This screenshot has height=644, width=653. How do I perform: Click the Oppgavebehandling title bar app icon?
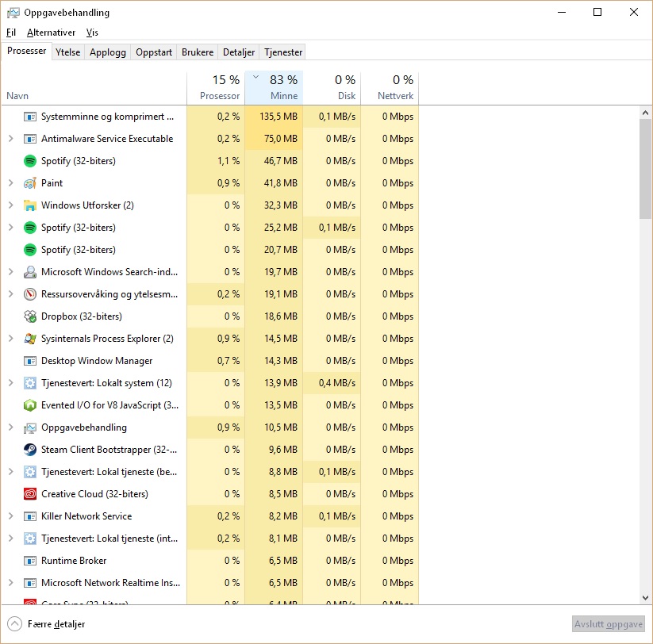click(13, 13)
